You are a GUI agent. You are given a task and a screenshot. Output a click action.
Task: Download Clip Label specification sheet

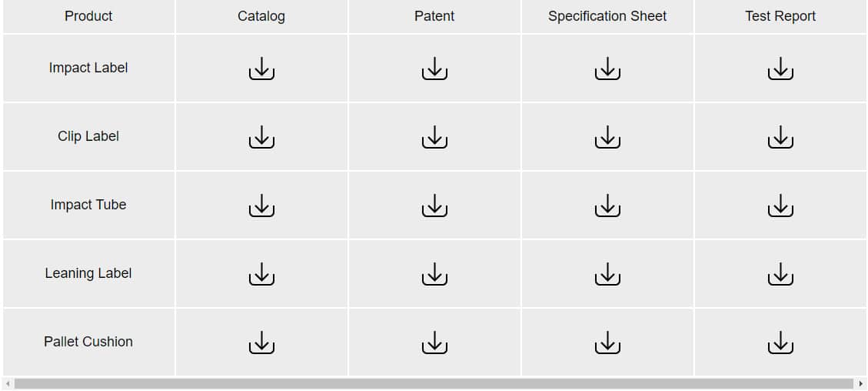[607, 137]
